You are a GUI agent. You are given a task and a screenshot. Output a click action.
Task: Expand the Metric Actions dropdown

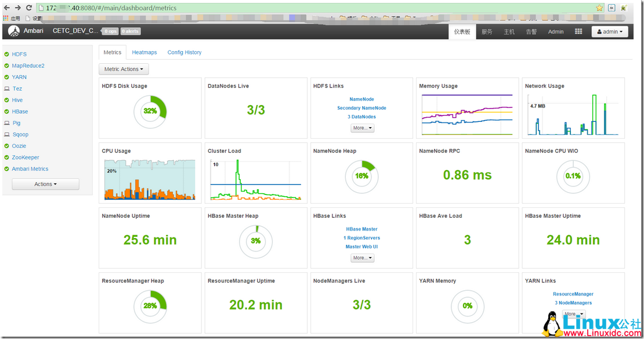(124, 69)
